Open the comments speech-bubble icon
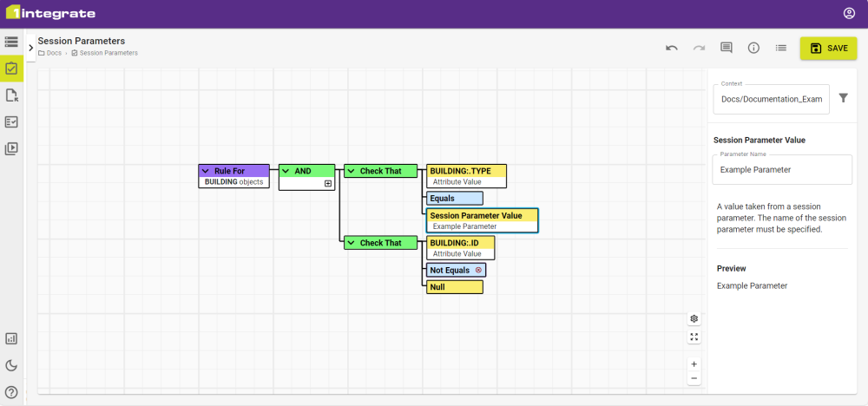The image size is (868, 406). click(x=727, y=49)
